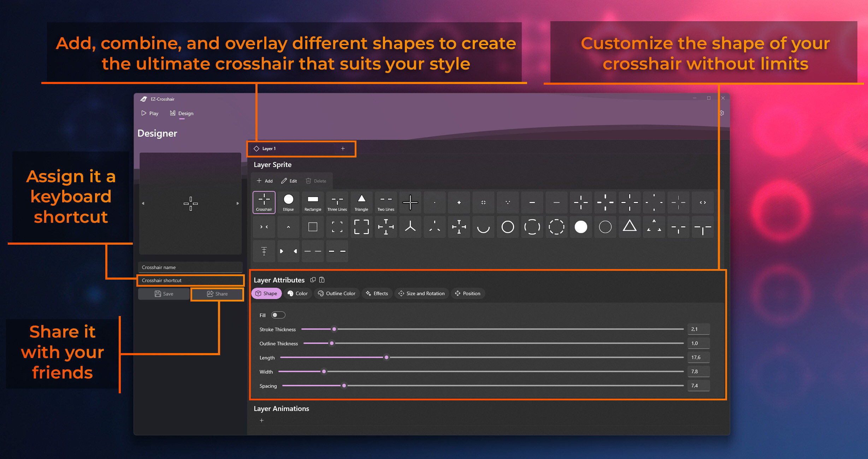The width and height of the screenshot is (868, 459).
Task: Select the Rectangle sprite shape
Action: pyautogui.click(x=312, y=202)
